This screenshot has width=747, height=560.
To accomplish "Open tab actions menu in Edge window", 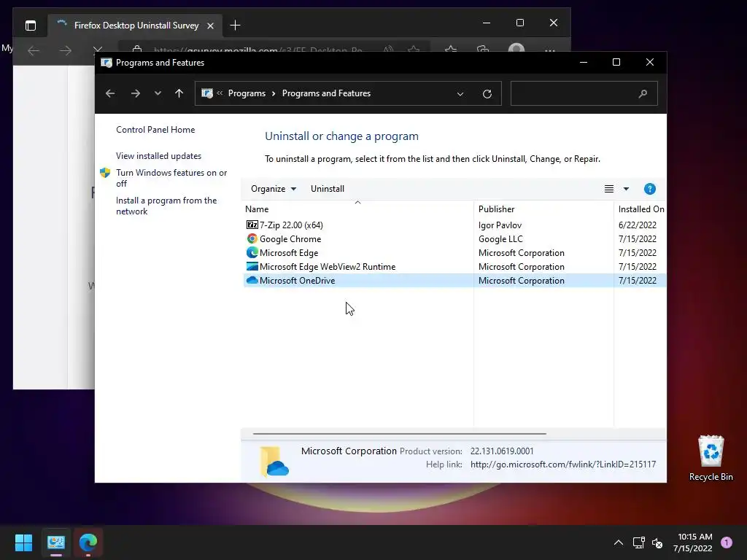I will pos(31,26).
